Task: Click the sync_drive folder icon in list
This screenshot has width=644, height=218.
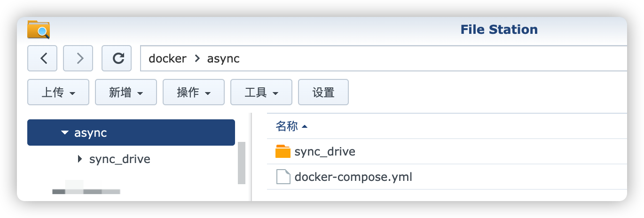Action: coord(283,152)
